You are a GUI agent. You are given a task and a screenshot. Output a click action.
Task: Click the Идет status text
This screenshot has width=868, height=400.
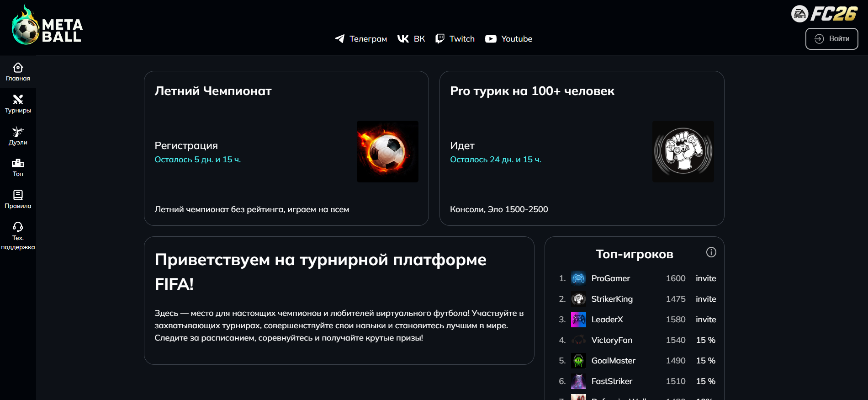[x=462, y=146]
